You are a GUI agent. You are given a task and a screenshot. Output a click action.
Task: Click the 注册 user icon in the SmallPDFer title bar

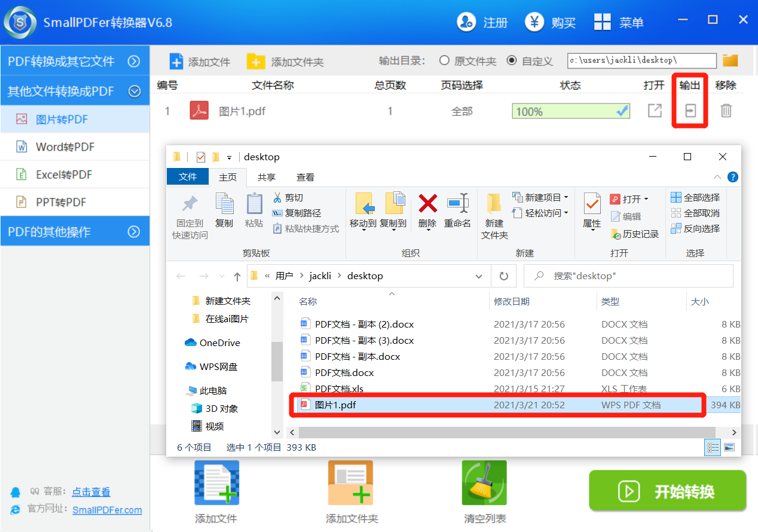tap(466, 23)
